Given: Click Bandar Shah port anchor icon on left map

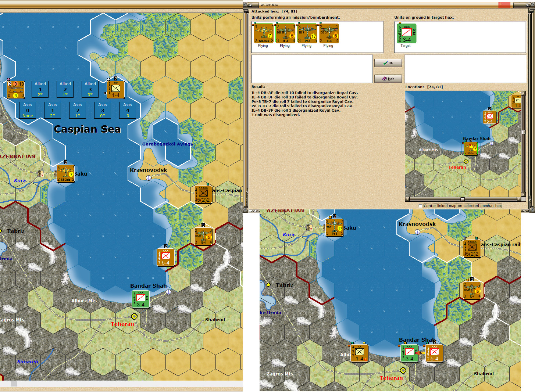Looking at the screenshot, I should pos(168,292).
